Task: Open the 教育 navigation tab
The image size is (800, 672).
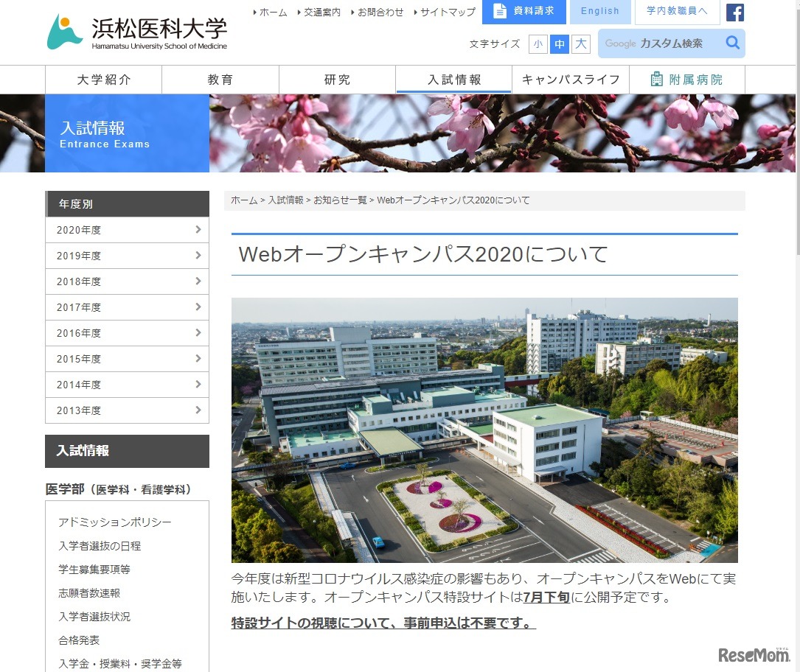Action: [x=220, y=79]
